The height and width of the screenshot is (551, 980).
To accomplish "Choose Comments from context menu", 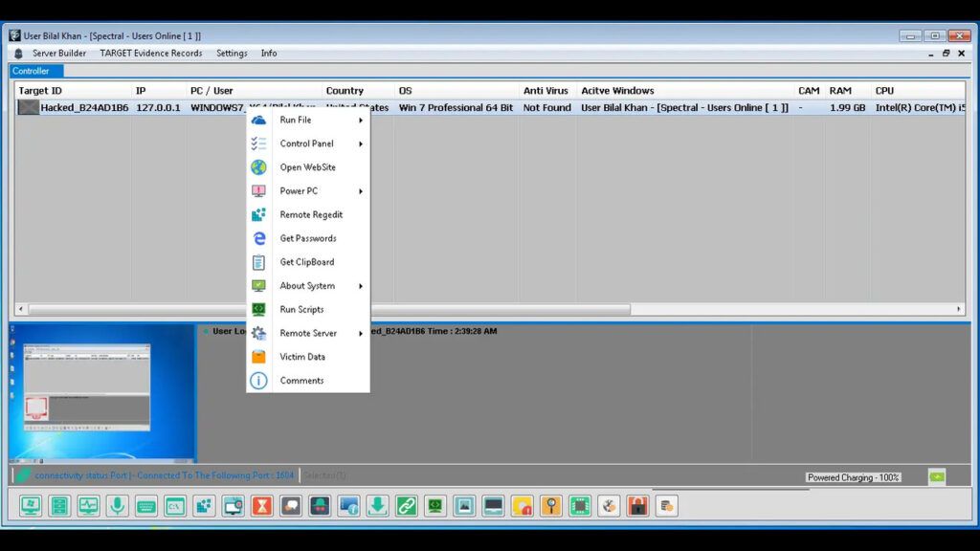I will 309,381.
